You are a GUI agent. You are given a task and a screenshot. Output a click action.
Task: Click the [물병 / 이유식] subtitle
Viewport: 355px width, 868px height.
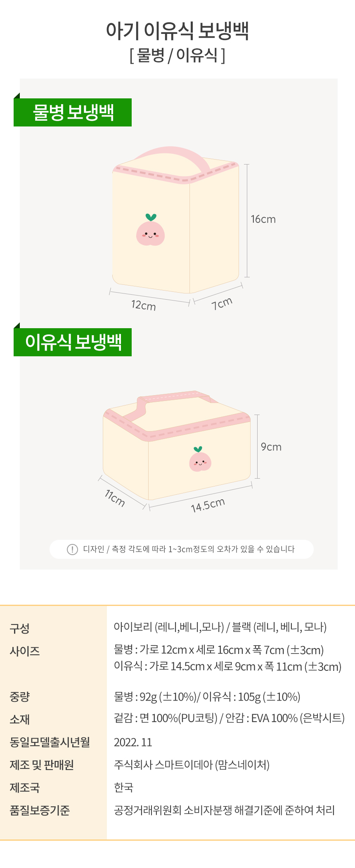177,55
